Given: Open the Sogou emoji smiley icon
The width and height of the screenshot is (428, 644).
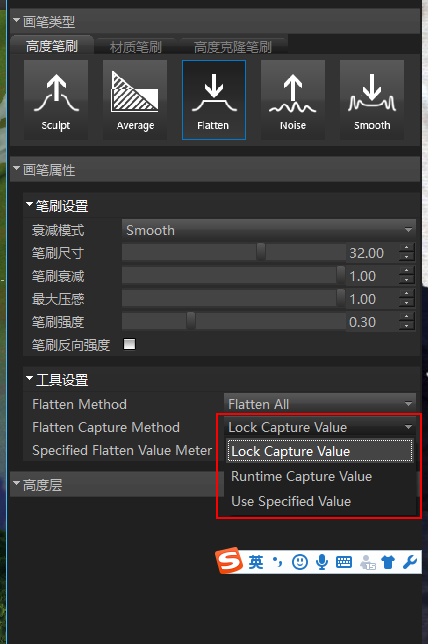Looking at the screenshot, I should coord(300,561).
